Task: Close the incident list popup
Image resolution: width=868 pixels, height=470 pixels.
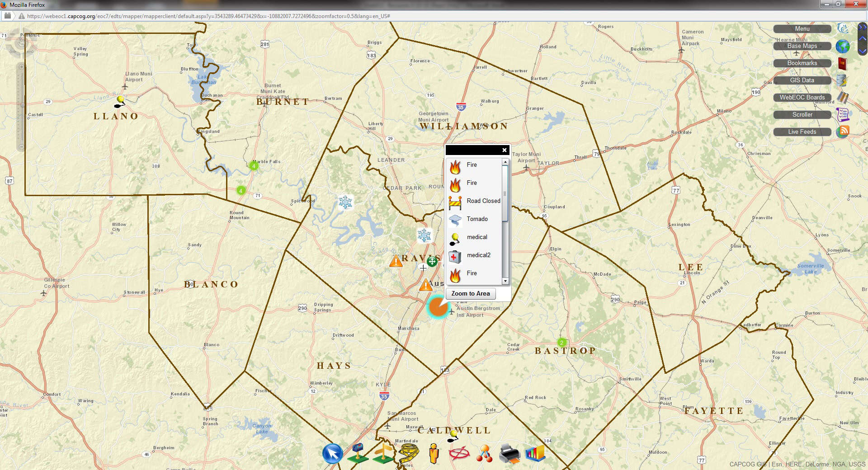Action: click(x=505, y=150)
